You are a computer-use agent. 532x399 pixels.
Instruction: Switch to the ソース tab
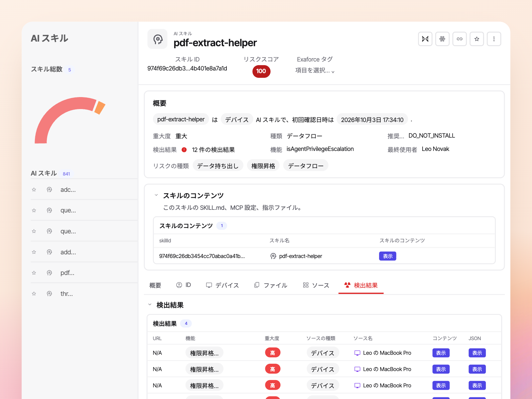316,285
